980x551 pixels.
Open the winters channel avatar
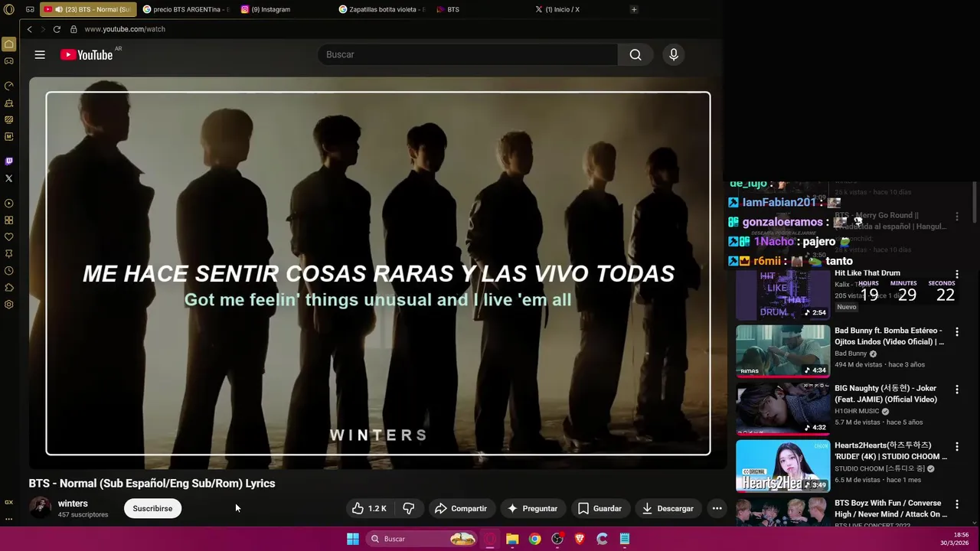pos(41,508)
